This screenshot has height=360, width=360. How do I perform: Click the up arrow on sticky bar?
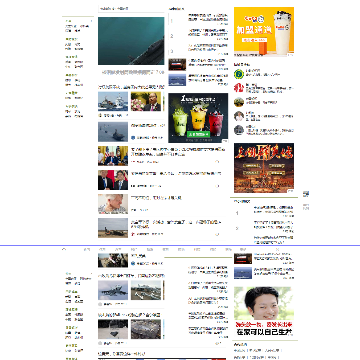64,249
